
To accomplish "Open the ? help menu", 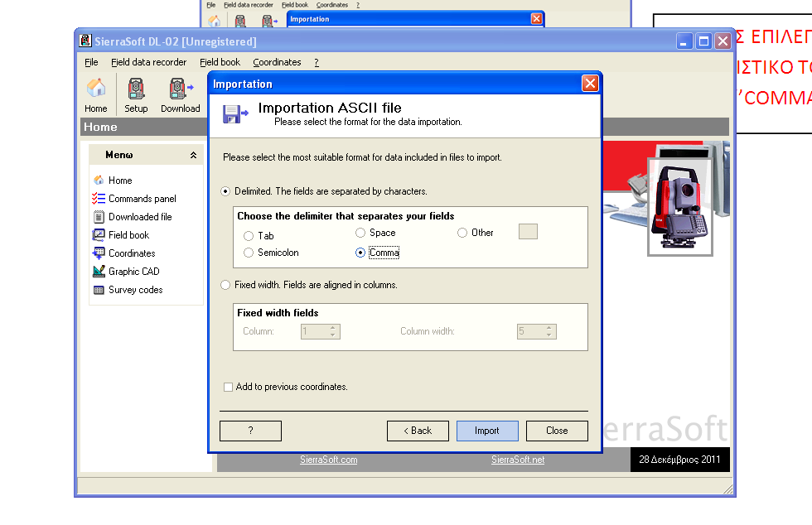I will (x=317, y=62).
